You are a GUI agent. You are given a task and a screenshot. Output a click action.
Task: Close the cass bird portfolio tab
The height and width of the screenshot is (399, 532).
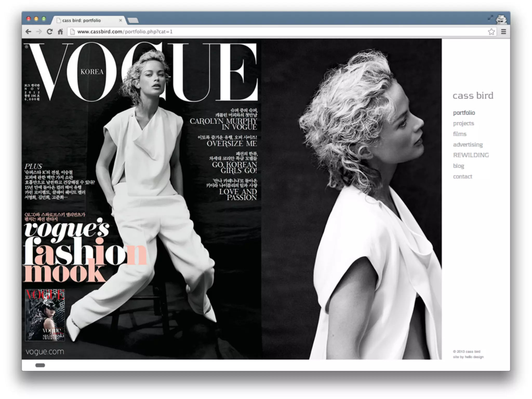click(x=120, y=20)
